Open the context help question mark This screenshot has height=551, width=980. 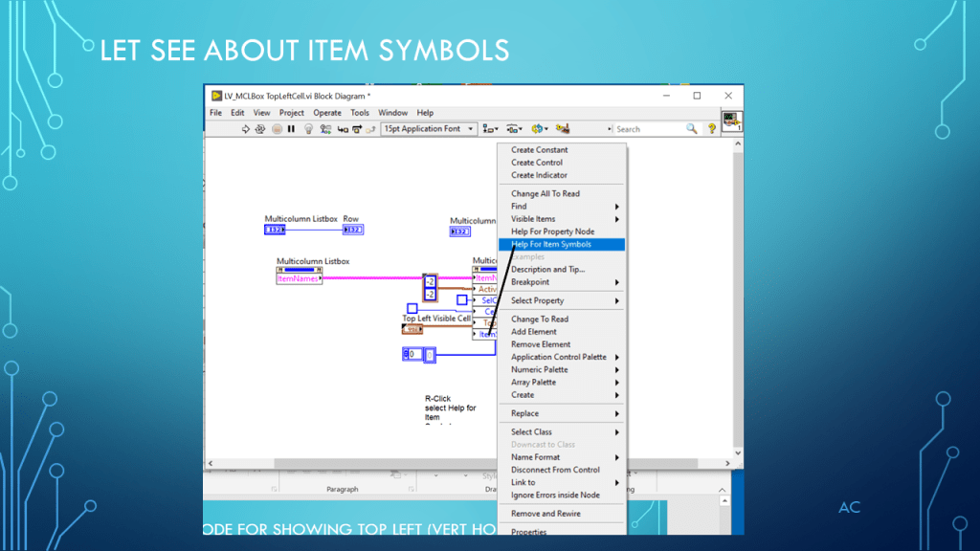pos(711,129)
